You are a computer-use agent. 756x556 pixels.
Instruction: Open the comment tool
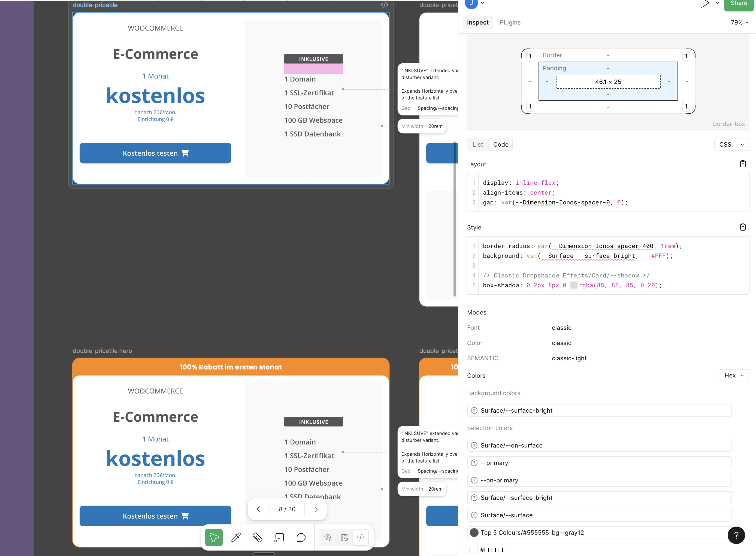tap(301, 537)
